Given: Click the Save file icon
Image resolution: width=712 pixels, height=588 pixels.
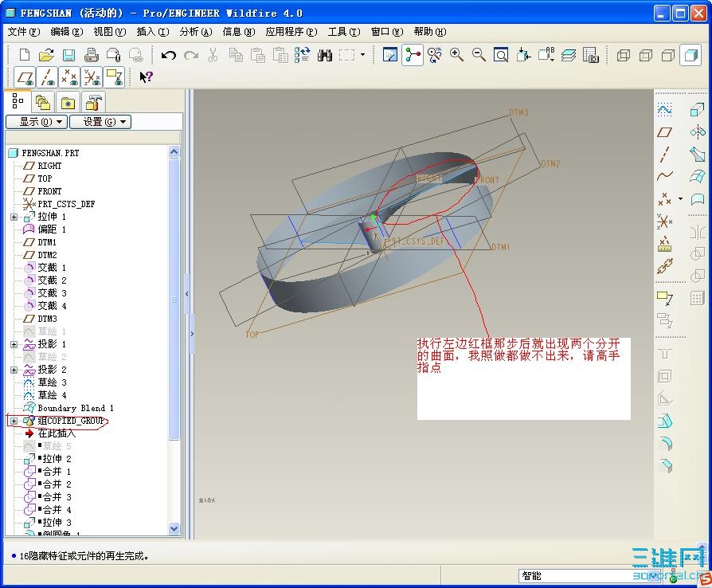Looking at the screenshot, I should click(x=68, y=55).
